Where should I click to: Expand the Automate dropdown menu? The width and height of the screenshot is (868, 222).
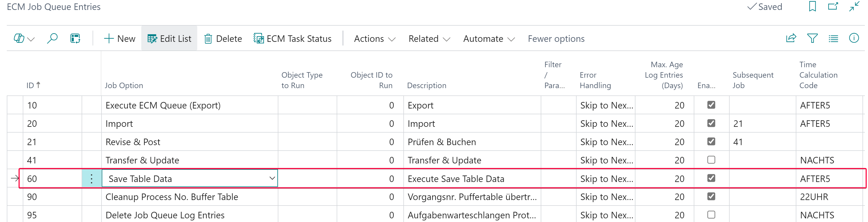489,39
